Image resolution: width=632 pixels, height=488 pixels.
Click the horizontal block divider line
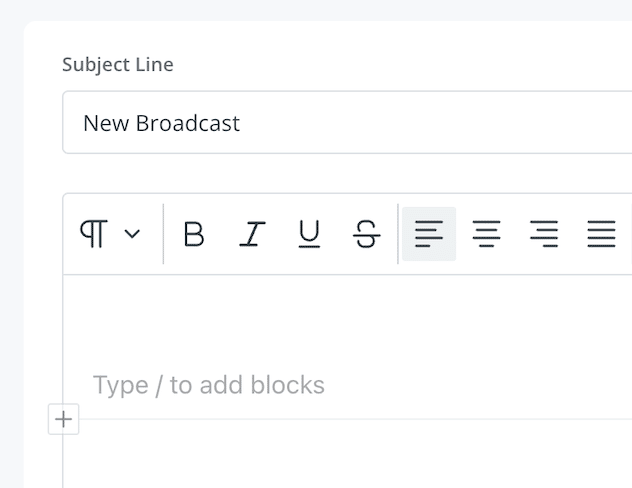355,419
